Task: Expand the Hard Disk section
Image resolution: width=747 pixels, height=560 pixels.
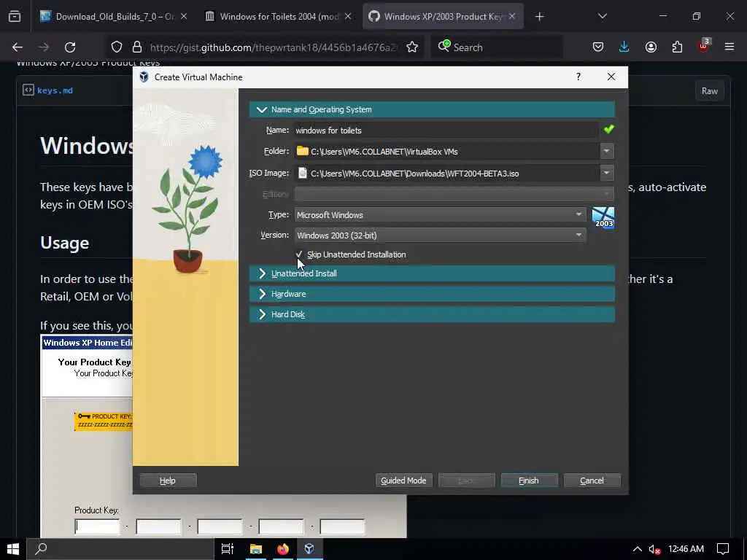Action: [x=432, y=314]
